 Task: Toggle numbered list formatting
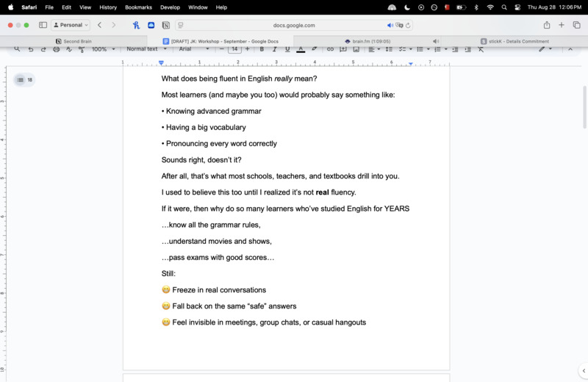point(437,49)
